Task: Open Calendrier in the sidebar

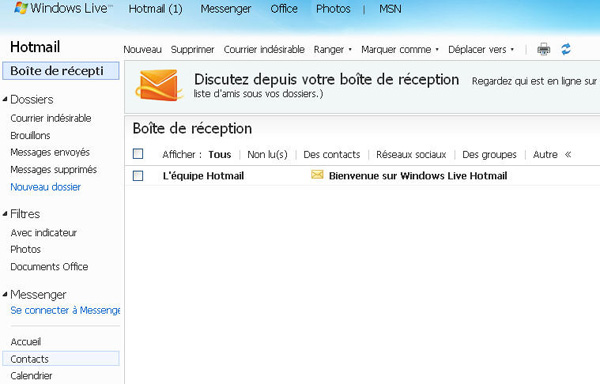Action: (31, 376)
